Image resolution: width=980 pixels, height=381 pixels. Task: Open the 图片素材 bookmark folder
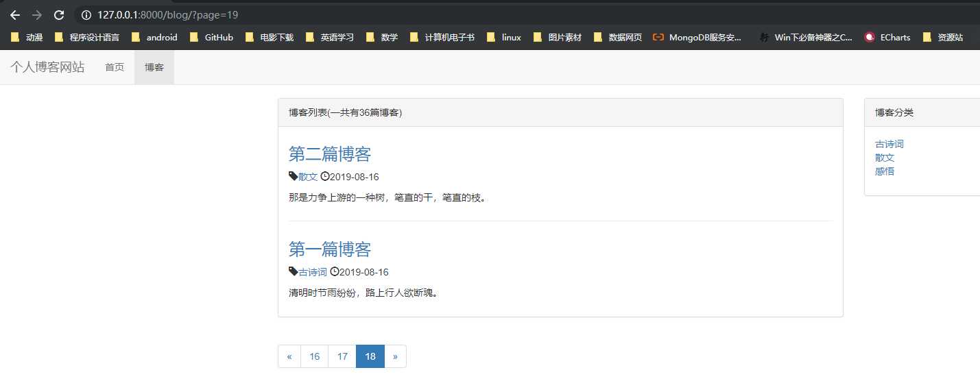tap(558, 38)
